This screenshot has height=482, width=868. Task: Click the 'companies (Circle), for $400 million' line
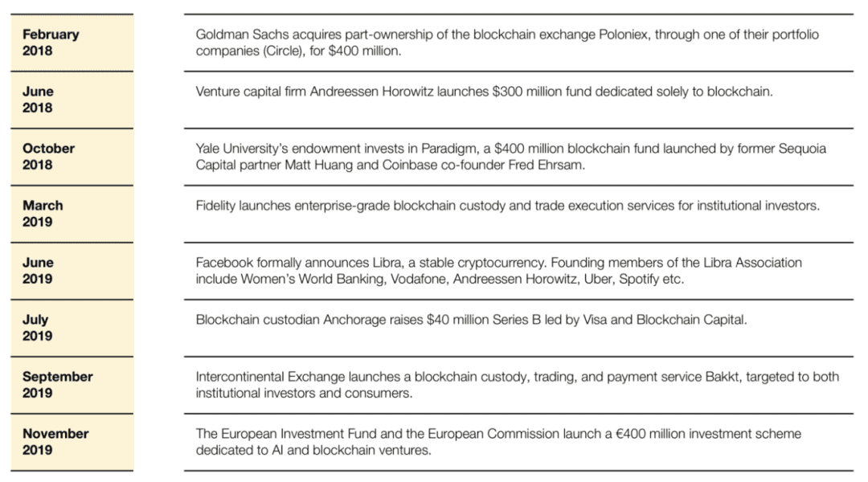click(x=298, y=51)
